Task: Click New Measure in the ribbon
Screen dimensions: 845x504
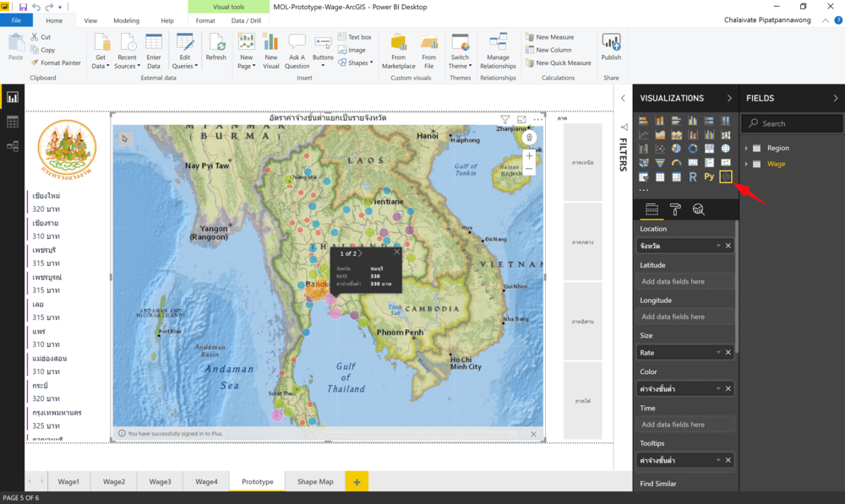Action: (x=553, y=36)
